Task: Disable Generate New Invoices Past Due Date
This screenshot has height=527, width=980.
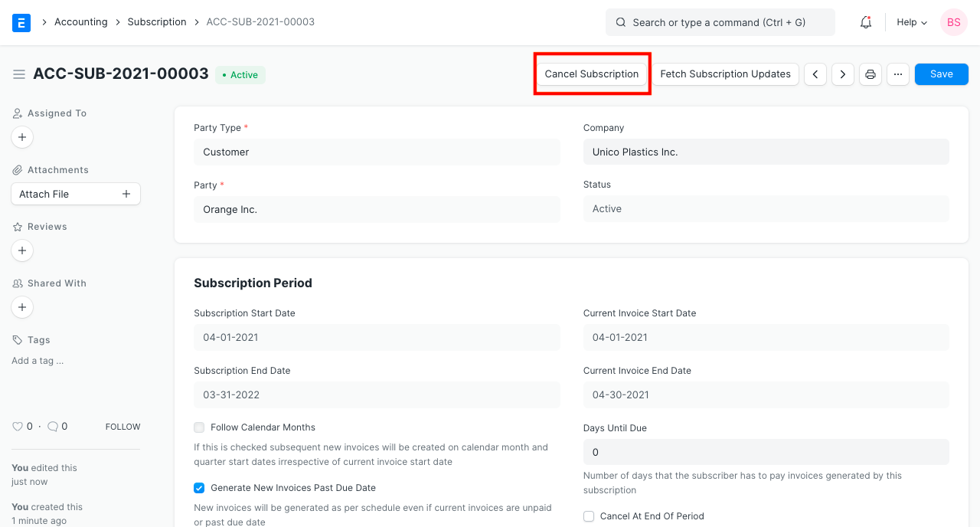Action: point(199,488)
